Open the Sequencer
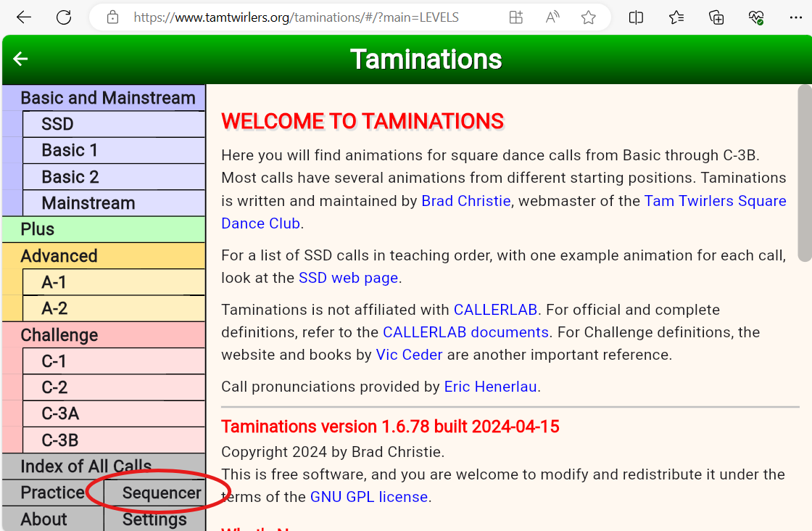Screen dimensions: 812x531 pyautogui.click(x=155, y=493)
